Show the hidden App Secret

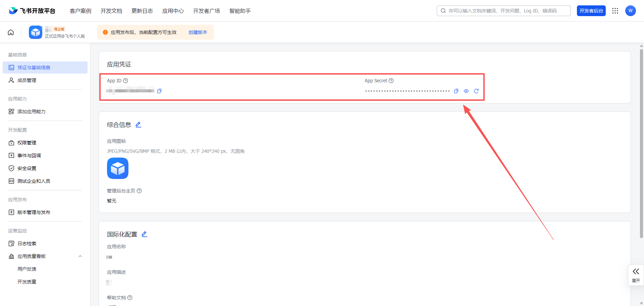pos(466,91)
